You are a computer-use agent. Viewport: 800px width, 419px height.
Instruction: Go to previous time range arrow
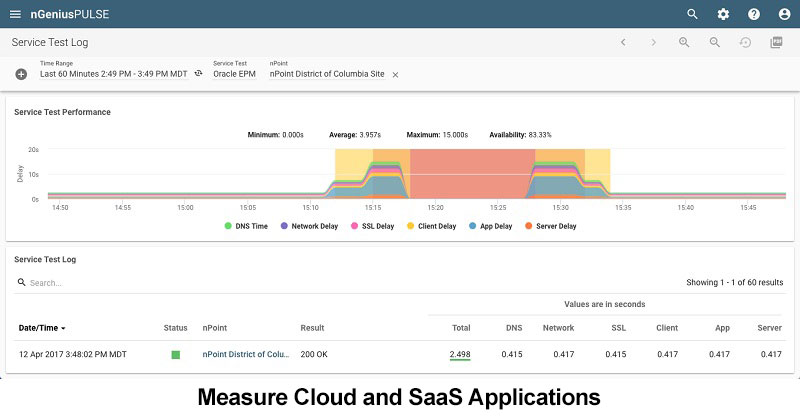coord(623,43)
